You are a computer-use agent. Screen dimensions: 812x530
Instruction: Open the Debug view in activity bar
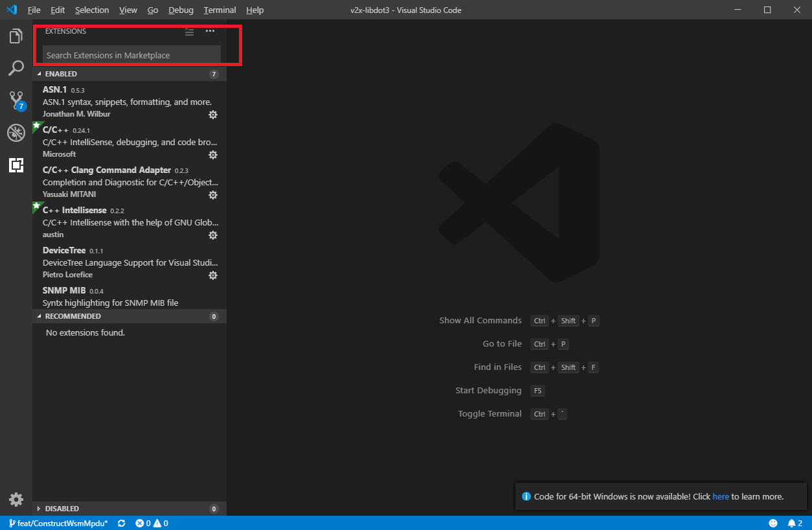(16, 133)
